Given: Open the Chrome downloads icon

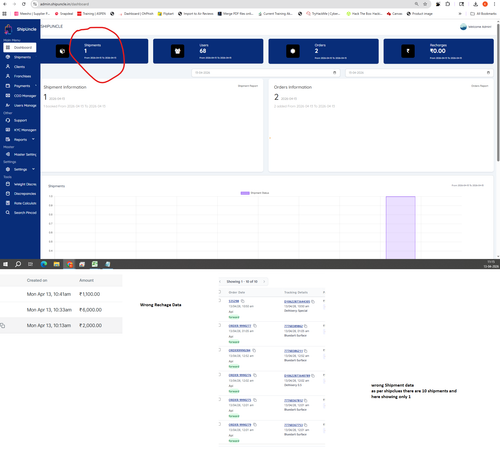Looking at the screenshot, I should (x=476, y=4).
